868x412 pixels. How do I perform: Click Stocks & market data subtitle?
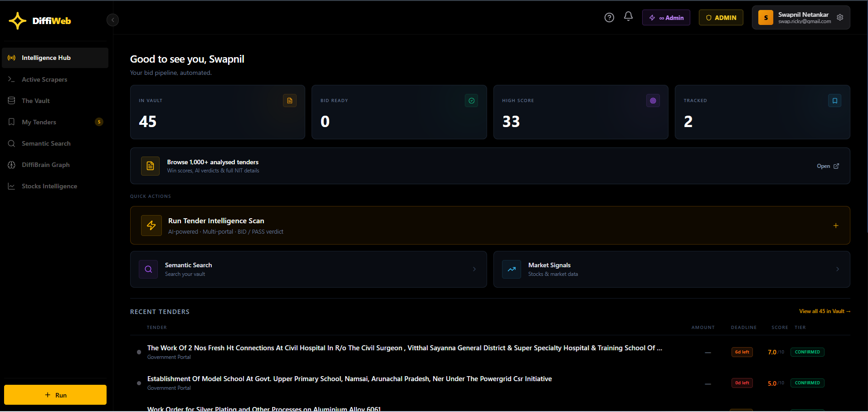click(x=553, y=274)
